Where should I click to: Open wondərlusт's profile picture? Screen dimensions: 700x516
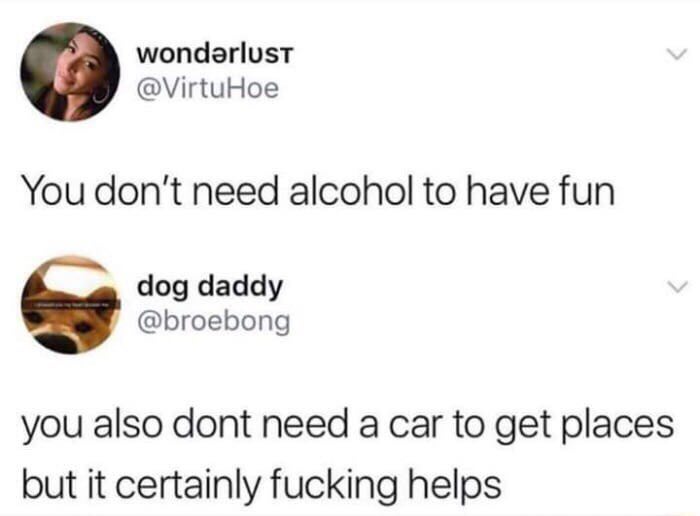[70, 72]
